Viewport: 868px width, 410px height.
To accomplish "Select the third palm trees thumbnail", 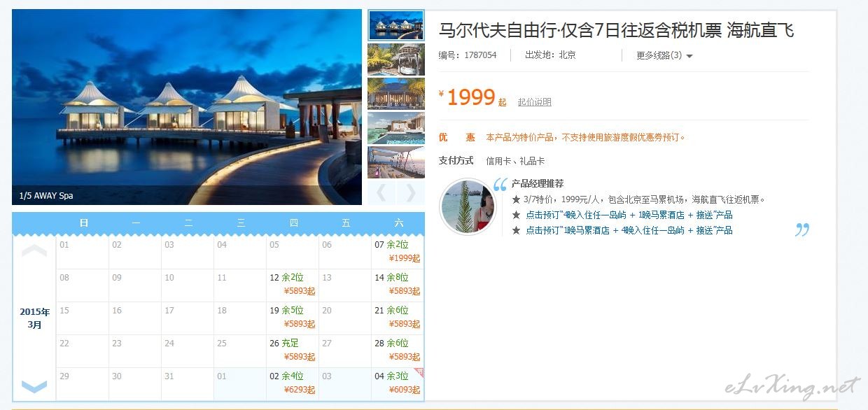I will coord(396,94).
